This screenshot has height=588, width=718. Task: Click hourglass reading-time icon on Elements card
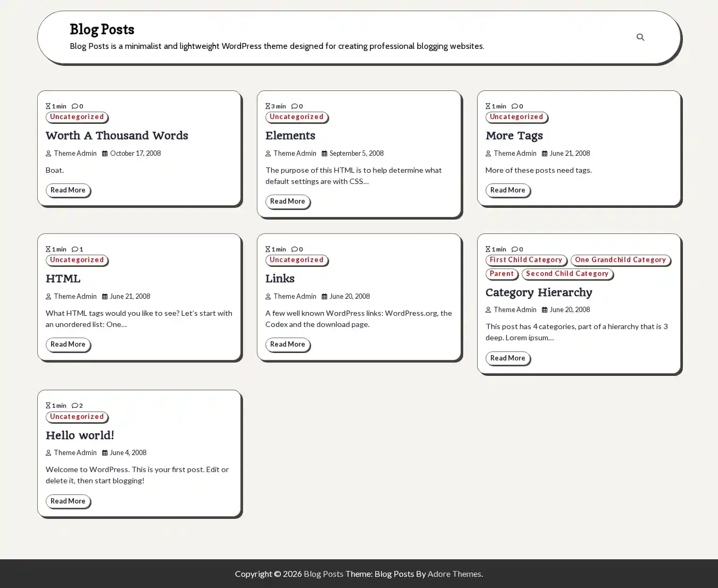click(268, 106)
